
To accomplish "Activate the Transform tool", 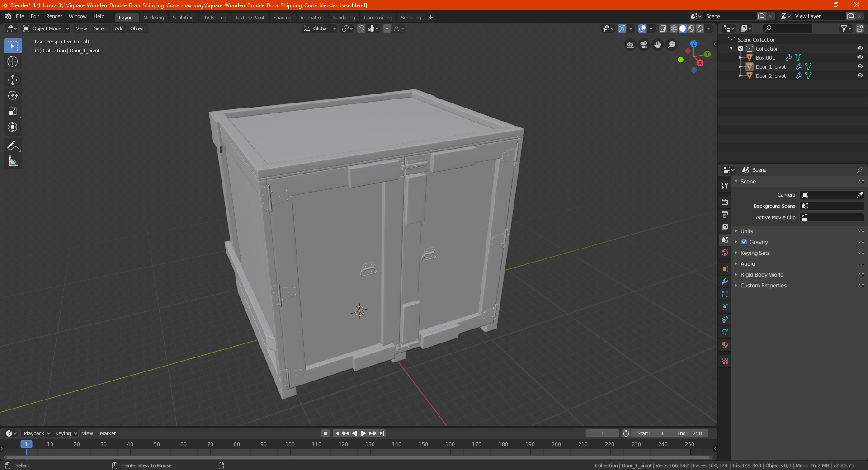I will [13, 127].
